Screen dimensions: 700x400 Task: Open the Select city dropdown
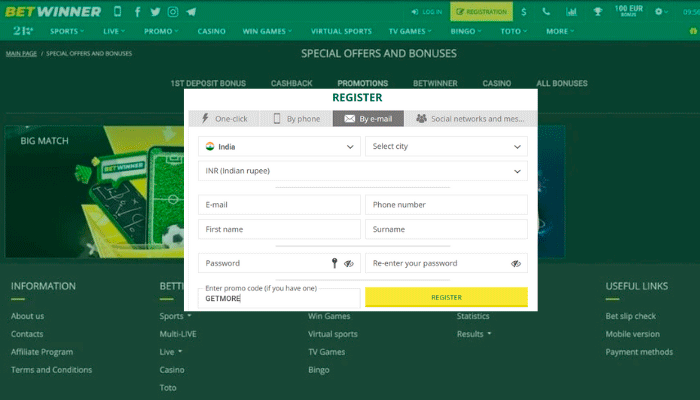click(446, 146)
